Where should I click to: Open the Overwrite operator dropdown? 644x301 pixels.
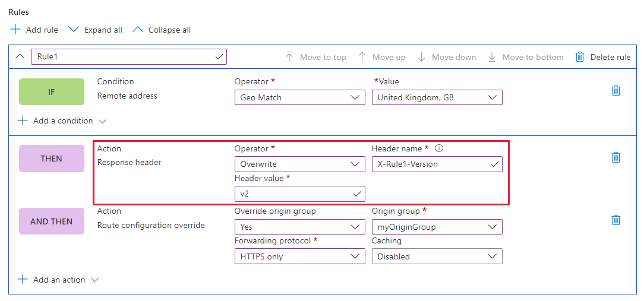[x=300, y=164]
